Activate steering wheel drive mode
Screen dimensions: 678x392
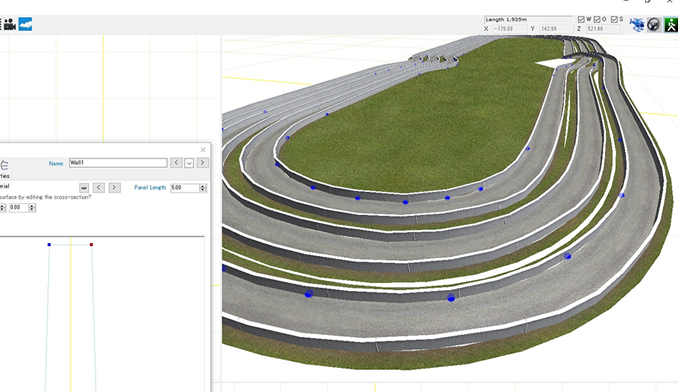pyautogui.click(x=653, y=25)
